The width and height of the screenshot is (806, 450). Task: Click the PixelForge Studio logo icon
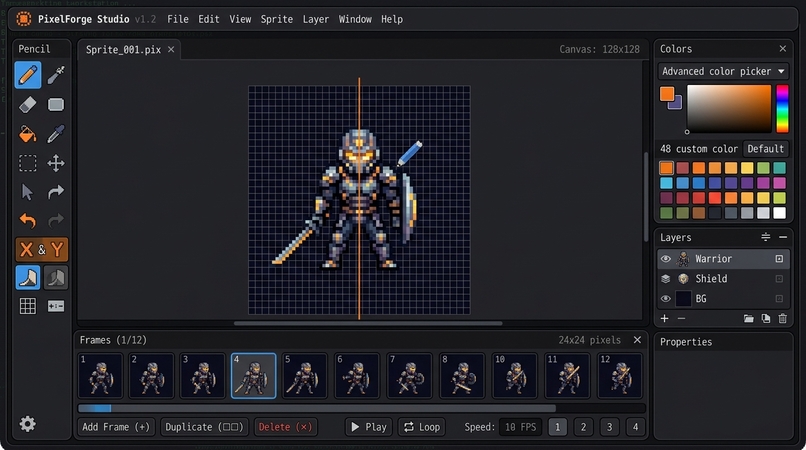point(24,19)
